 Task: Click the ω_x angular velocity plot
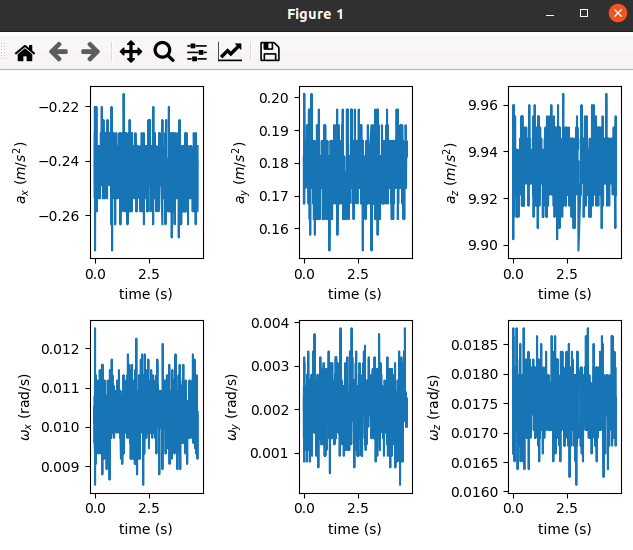(x=147, y=407)
